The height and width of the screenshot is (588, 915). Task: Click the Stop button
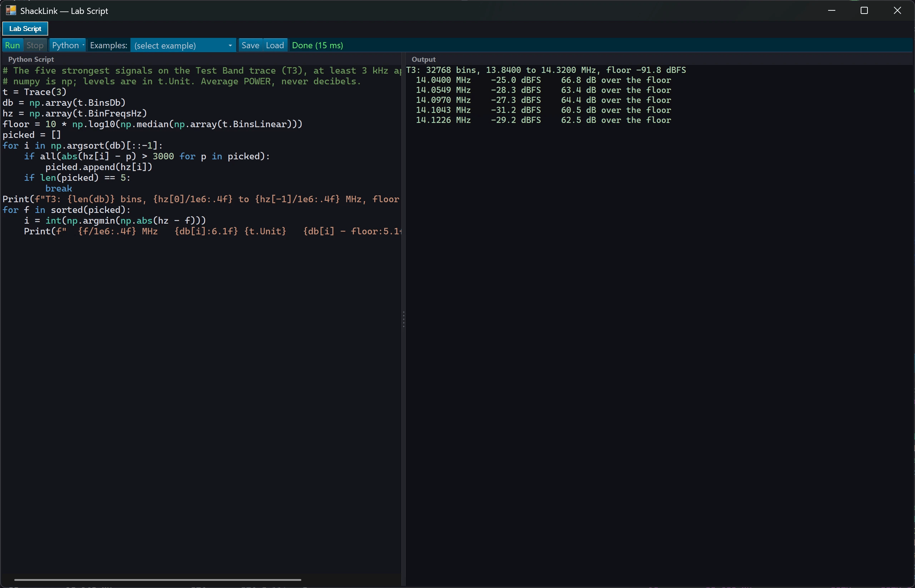[35, 45]
